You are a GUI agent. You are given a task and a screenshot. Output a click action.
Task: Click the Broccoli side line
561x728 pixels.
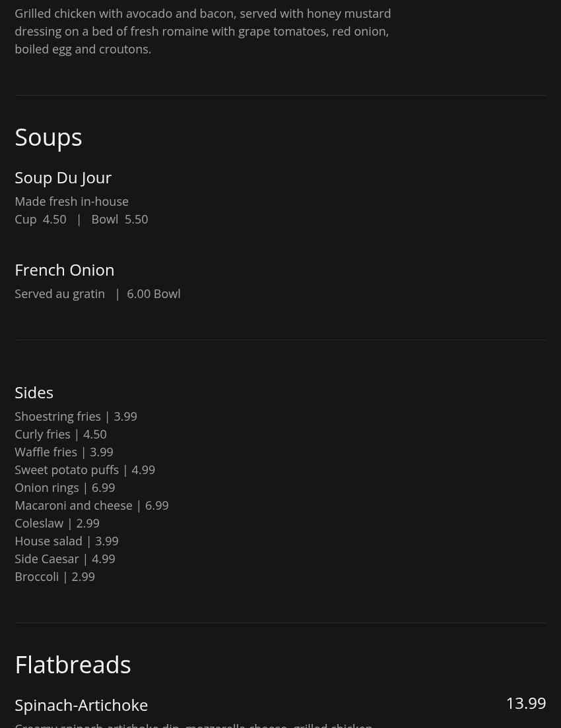click(55, 577)
